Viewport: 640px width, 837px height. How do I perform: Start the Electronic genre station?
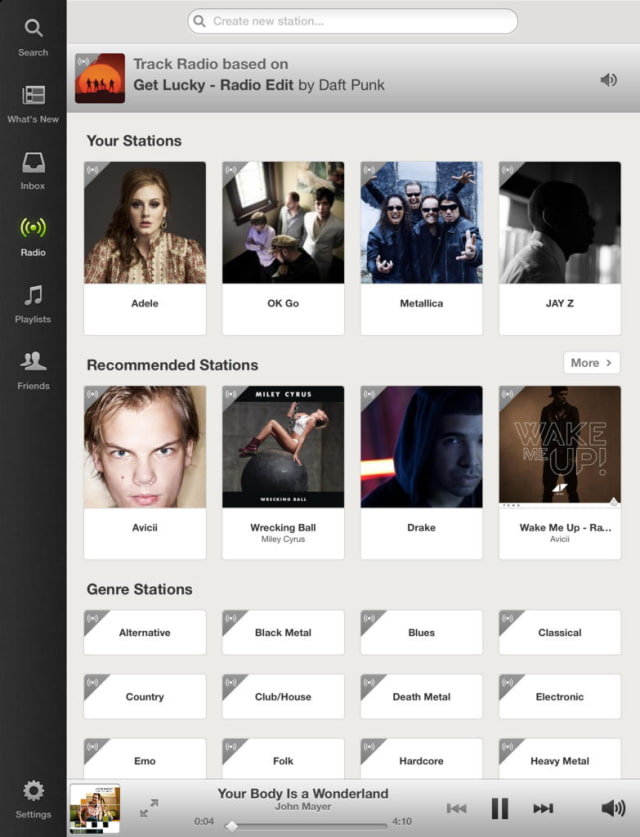point(559,697)
